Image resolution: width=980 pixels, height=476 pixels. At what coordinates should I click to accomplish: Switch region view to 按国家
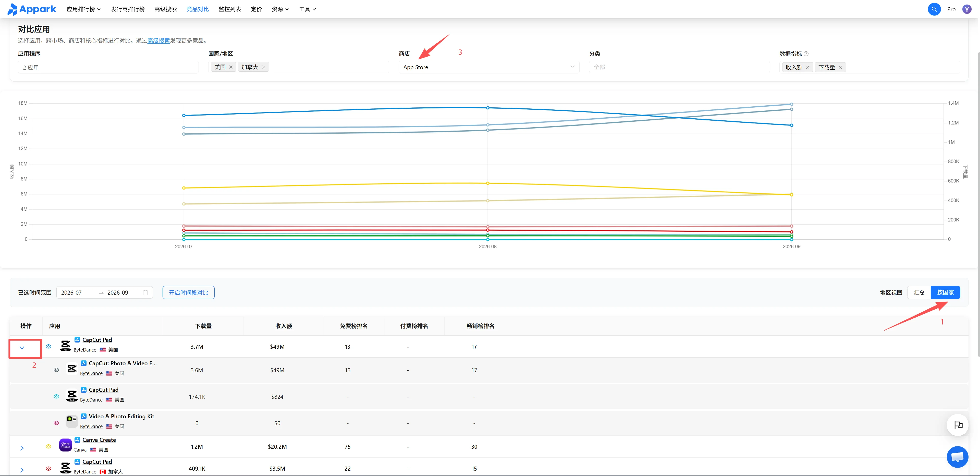945,292
